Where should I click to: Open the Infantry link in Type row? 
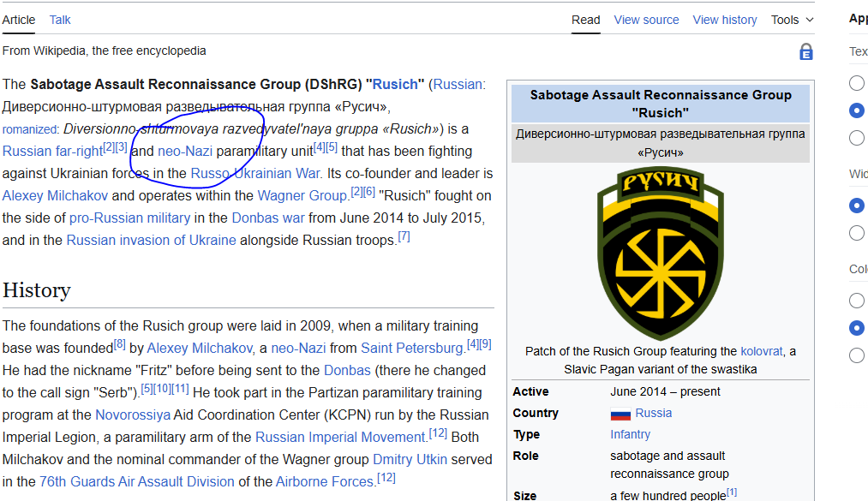(x=630, y=435)
